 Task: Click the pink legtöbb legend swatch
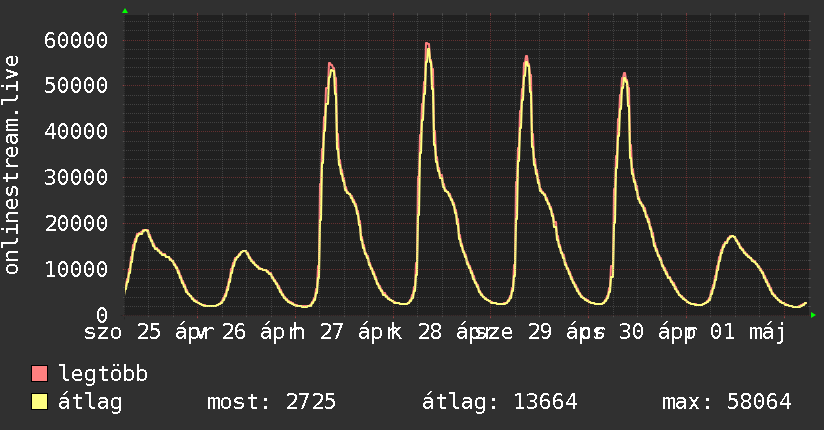click(39, 373)
